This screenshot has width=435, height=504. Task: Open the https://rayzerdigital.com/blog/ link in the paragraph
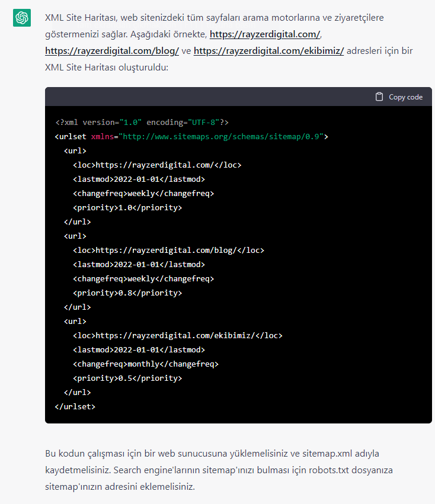pyautogui.click(x=112, y=51)
